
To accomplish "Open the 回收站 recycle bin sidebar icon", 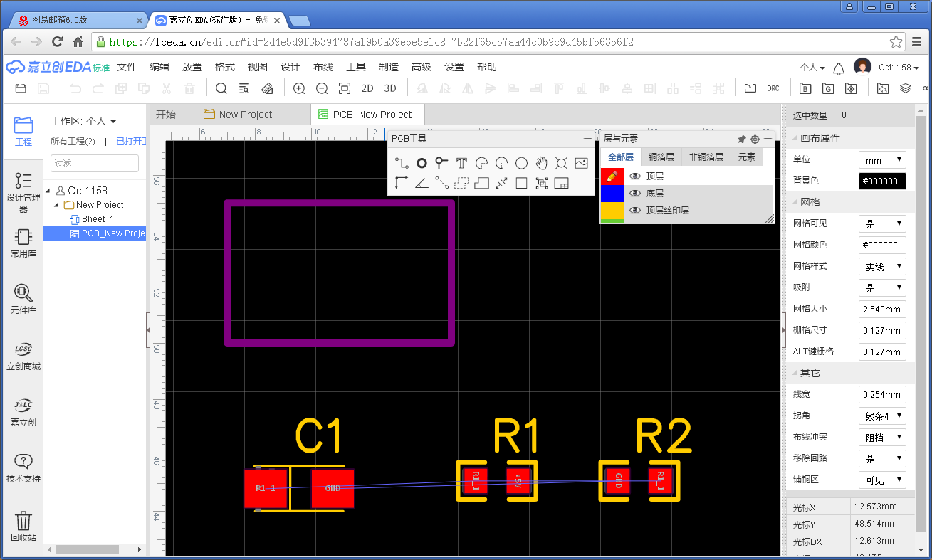I will [x=23, y=527].
